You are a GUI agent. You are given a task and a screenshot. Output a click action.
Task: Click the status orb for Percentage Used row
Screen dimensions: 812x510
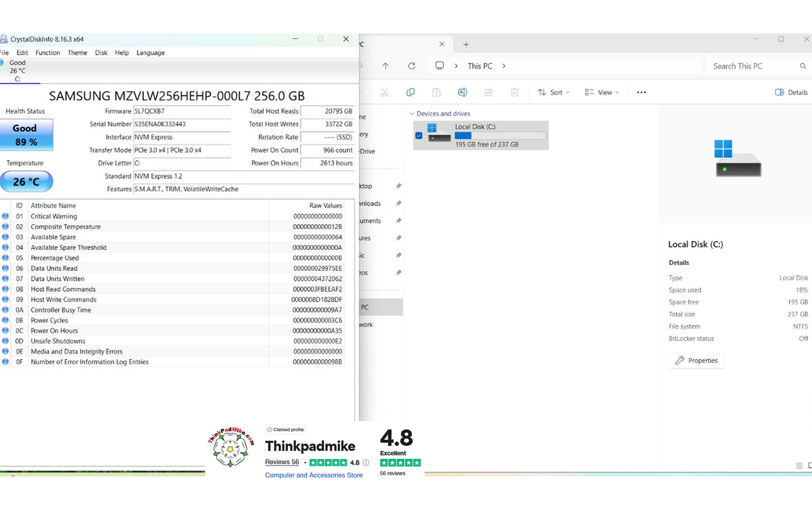(6, 258)
